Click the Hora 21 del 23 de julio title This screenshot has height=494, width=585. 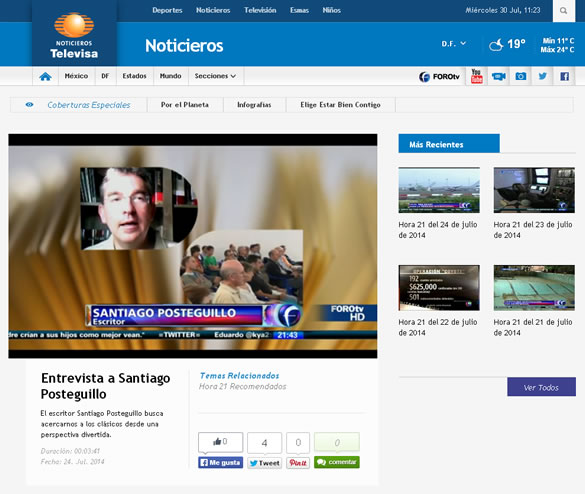point(533,230)
